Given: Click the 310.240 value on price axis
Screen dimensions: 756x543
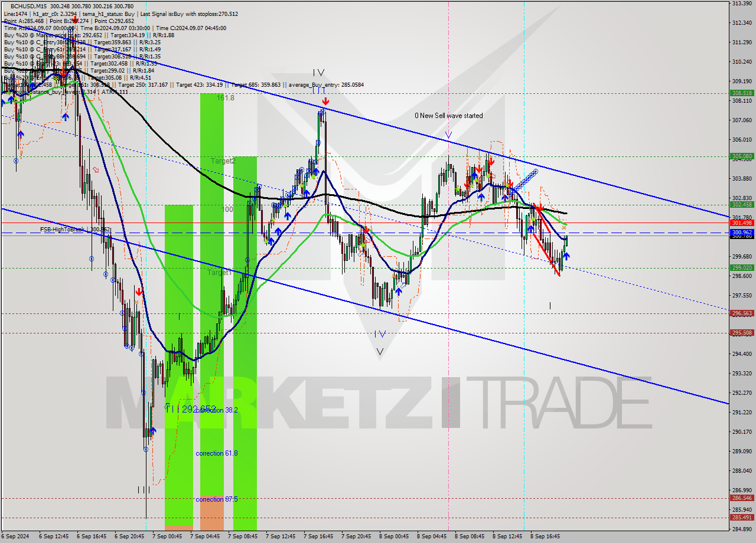Looking at the screenshot, I should 742,61.
